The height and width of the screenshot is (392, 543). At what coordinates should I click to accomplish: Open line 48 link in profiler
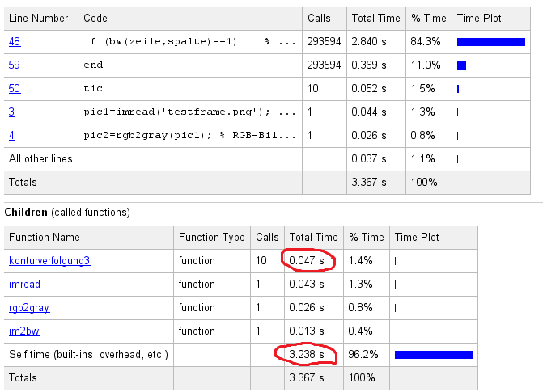point(14,41)
